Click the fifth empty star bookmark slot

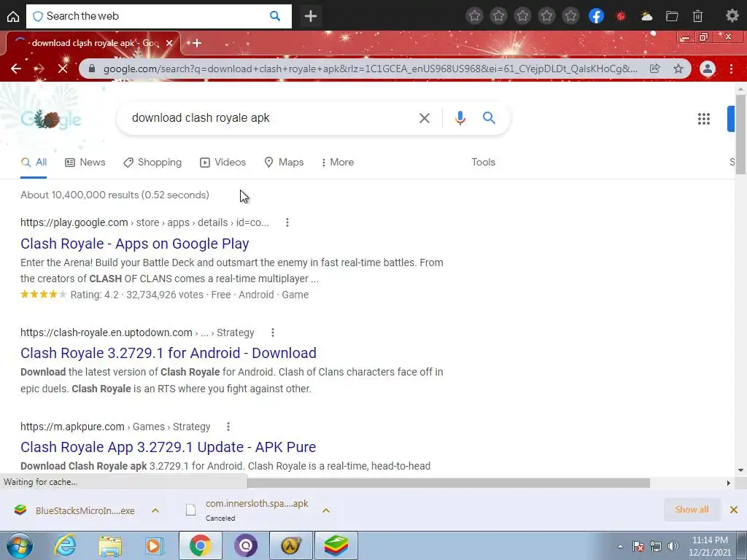[x=570, y=16]
